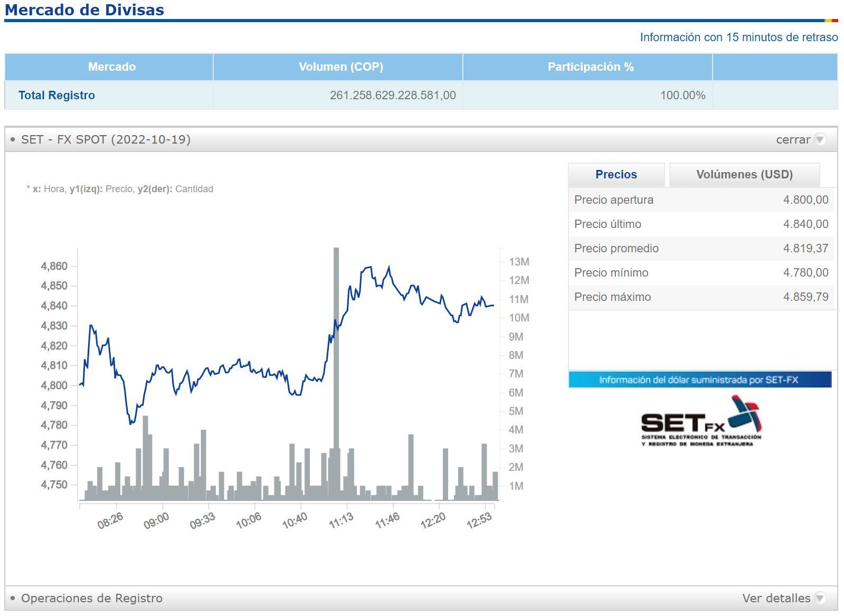
Task: Click the arrow icon beside cerrar
Action: click(x=820, y=139)
